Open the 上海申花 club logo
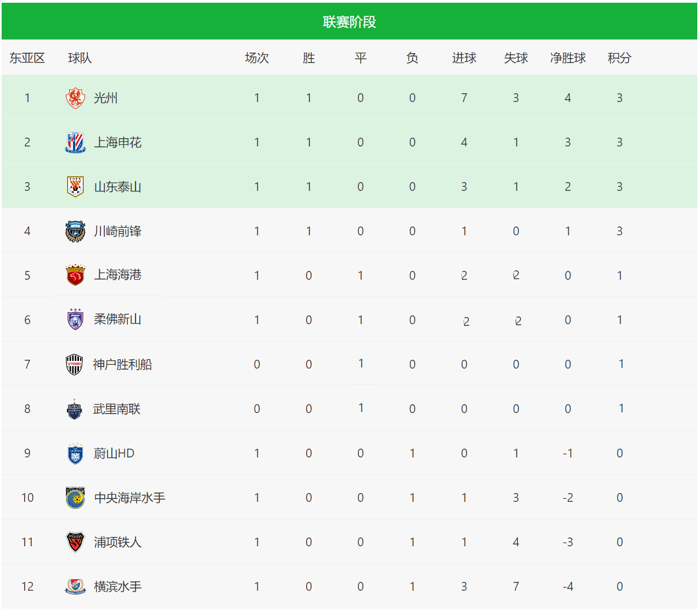This screenshot has width=700, height=611. (75, 143)
